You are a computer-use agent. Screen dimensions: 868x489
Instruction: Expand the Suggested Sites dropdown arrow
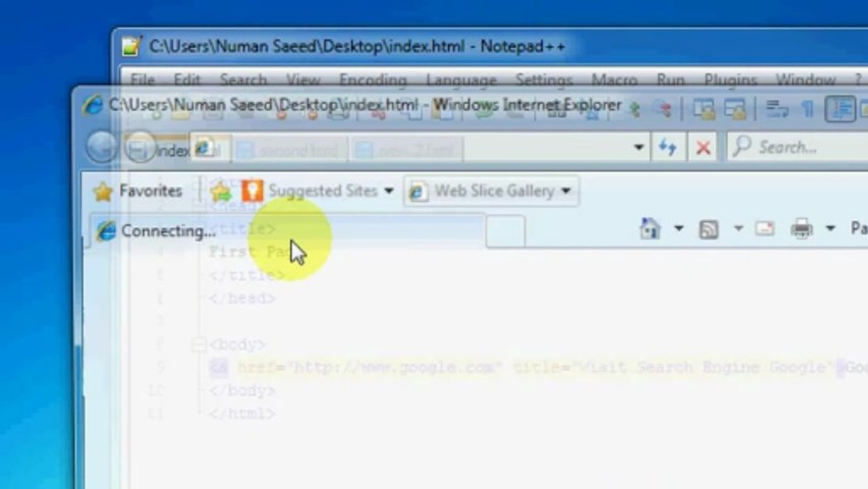click(389, 191)
